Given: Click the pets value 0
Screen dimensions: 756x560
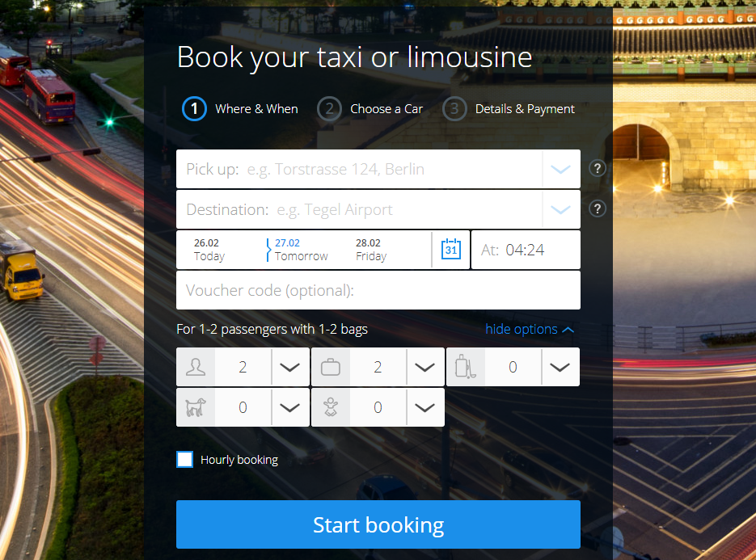Looking at the screenshot, I should pyautogui.click(x=243, y=407).
